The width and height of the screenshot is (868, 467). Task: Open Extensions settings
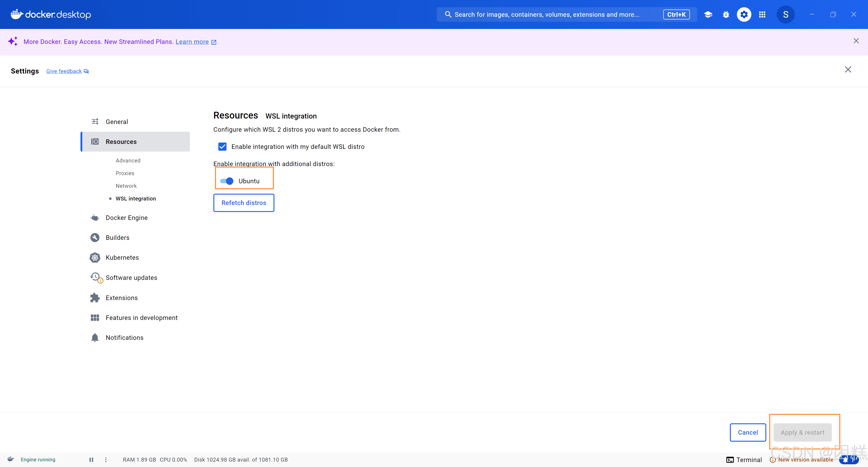pos(135,298)
